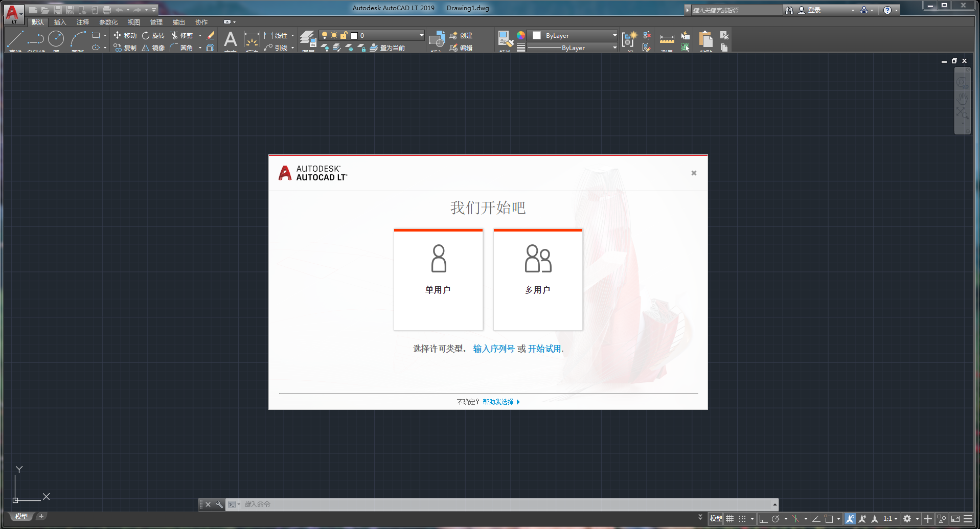The height and width of the screenshot is (529, 980).
Task: Open the annotation scale 1:1 dropdown
Action: [x=891, y=518]
